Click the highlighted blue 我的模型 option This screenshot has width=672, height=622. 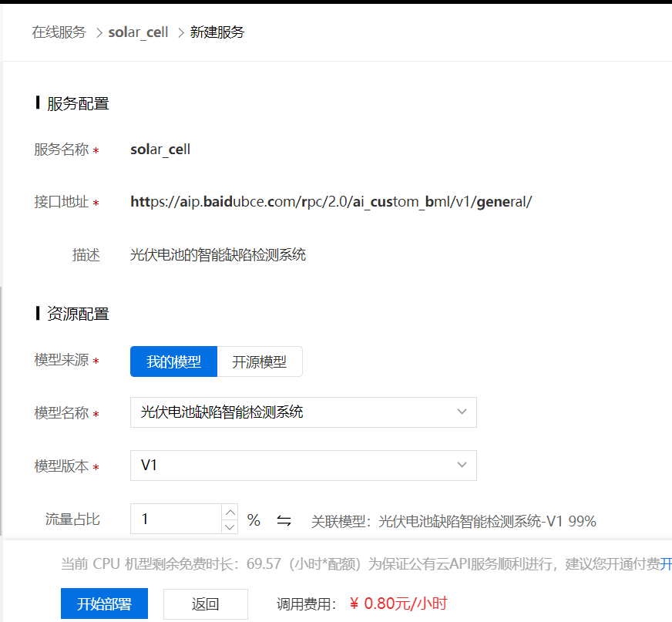coord(173,361)
